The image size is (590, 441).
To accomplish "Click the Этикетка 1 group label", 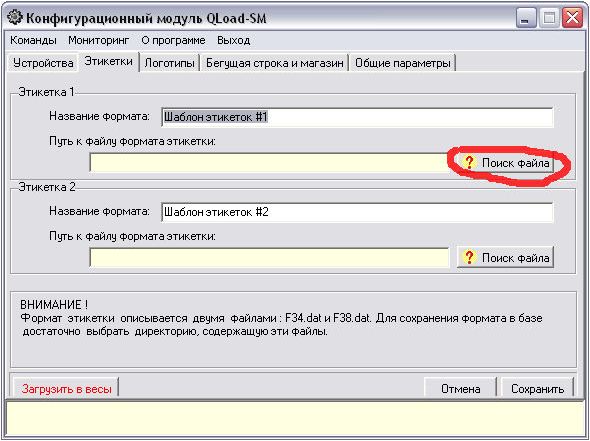I will coord(47,92).
